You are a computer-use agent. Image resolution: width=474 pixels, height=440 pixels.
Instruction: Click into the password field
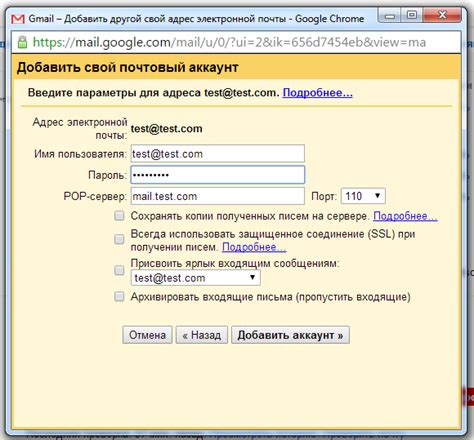(x=218, y=175)
